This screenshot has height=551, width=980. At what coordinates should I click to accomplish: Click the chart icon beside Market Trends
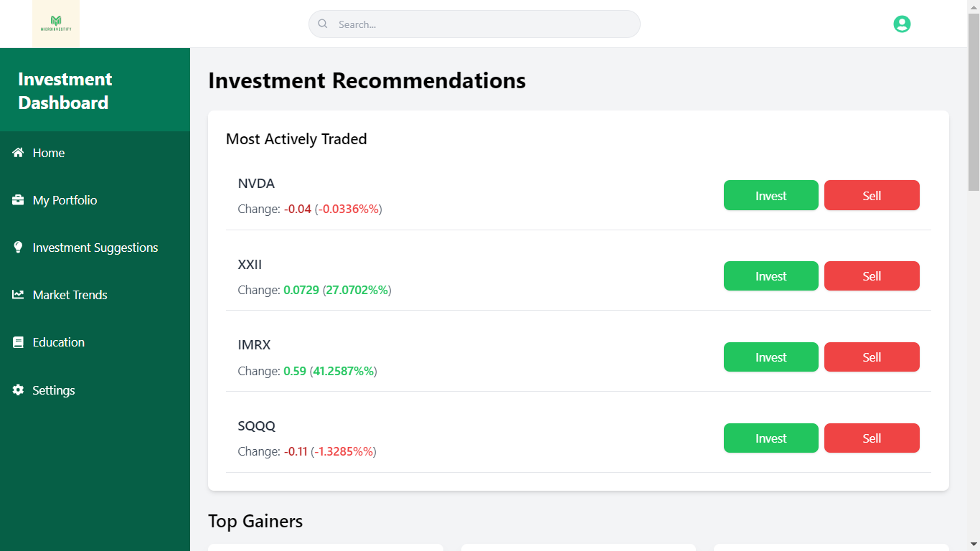click(x=19, y=295)
